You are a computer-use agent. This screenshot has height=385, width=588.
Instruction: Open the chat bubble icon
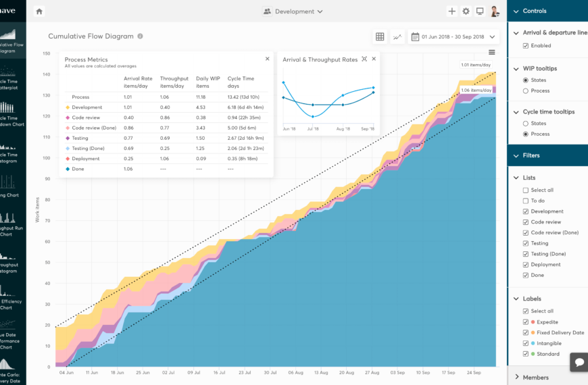[579, 362]
